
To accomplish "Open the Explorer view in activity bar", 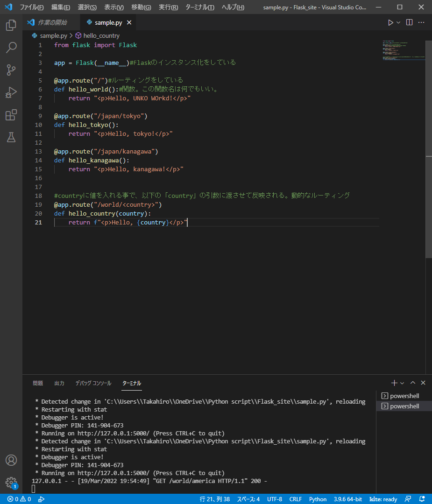I will coord(11,25).
